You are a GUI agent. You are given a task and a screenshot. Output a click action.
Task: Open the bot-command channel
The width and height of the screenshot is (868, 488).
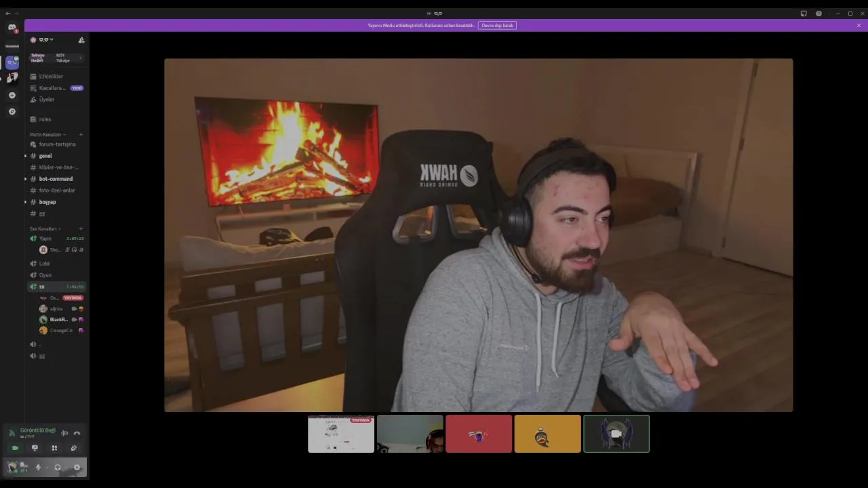(x=56, y=179)
